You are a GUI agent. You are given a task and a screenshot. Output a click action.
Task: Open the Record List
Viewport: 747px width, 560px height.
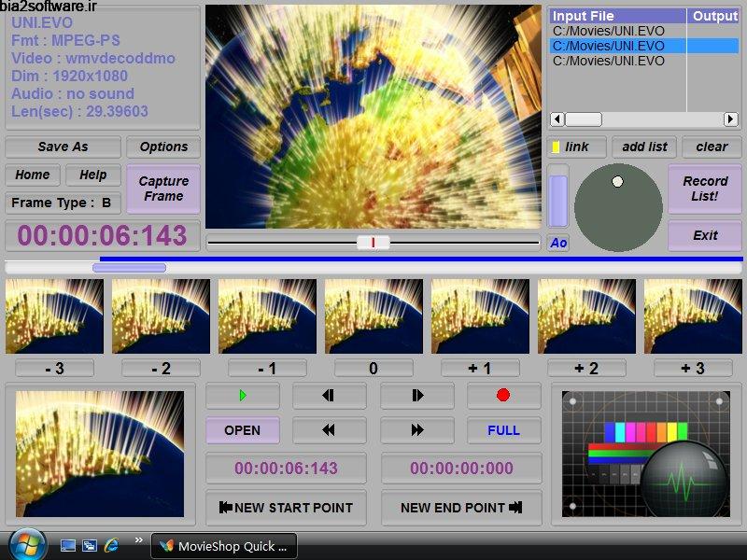[705, 187]
